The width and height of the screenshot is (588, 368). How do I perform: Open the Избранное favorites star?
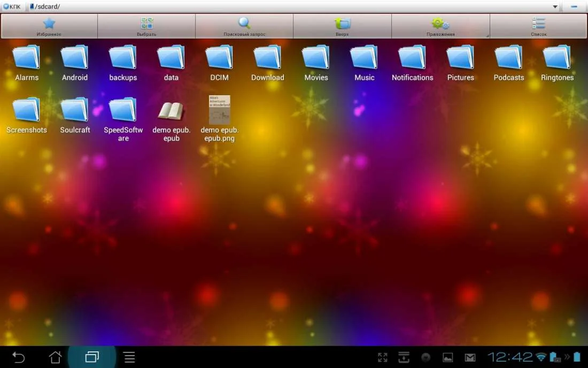pos(49,25)
